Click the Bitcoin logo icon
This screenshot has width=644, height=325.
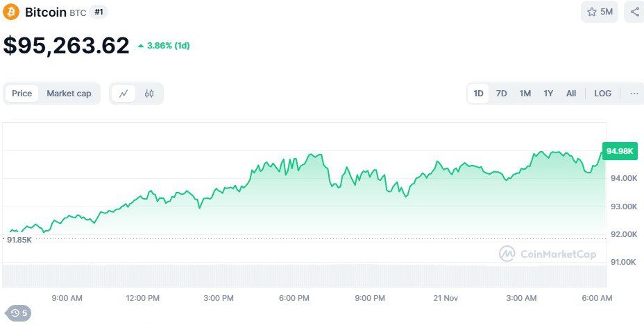[x=12, y=12]
